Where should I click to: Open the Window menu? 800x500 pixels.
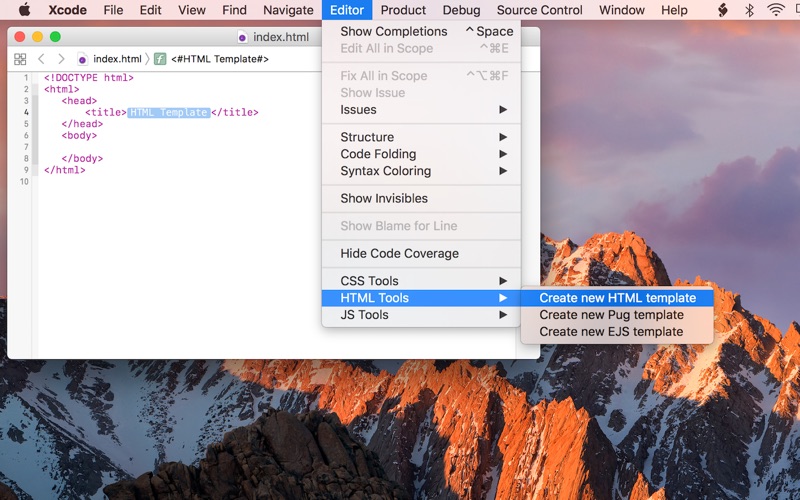pos(621,10)
